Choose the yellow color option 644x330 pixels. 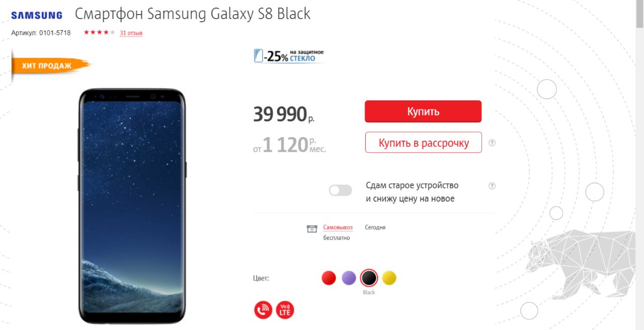coord(389,278)
